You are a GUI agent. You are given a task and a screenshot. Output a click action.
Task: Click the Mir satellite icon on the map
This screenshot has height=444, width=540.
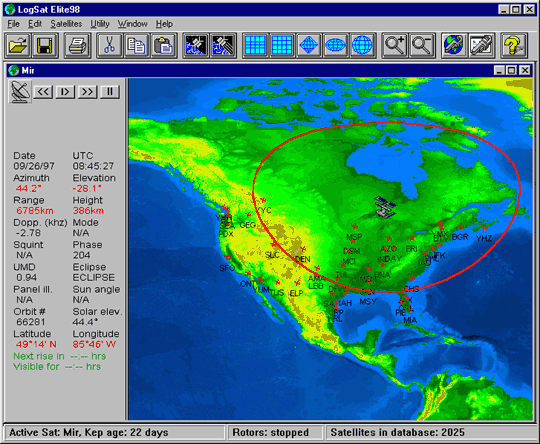click(x=385, y=207)
